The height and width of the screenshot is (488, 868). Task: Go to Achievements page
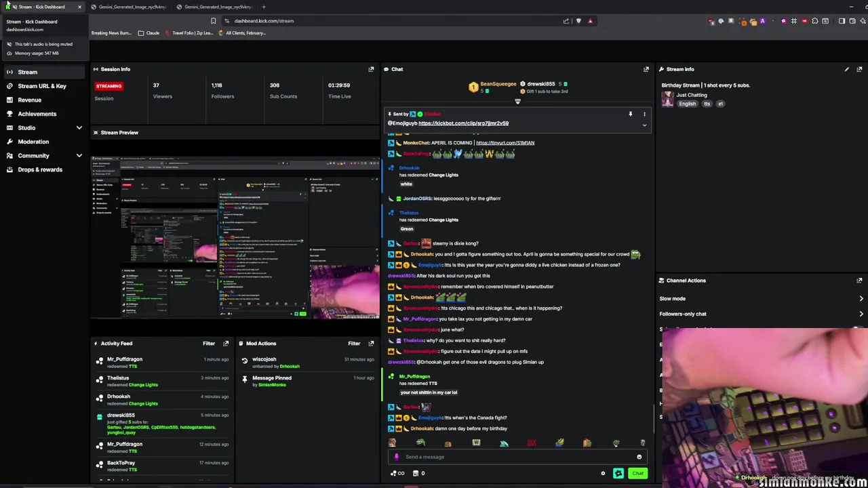point(44,114)
